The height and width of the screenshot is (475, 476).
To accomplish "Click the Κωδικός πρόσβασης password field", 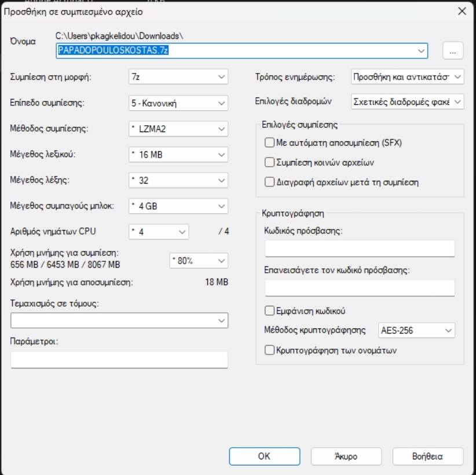I will point(360,249).
